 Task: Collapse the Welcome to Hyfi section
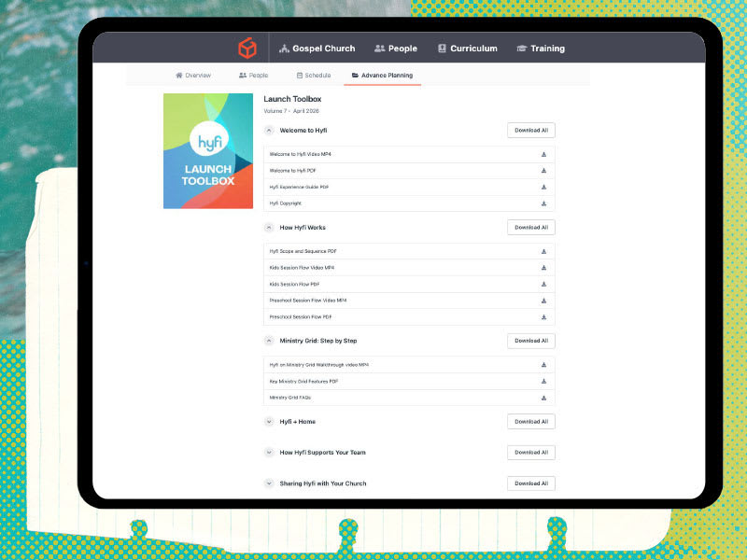pyautogui.click(x=269, y=130)
